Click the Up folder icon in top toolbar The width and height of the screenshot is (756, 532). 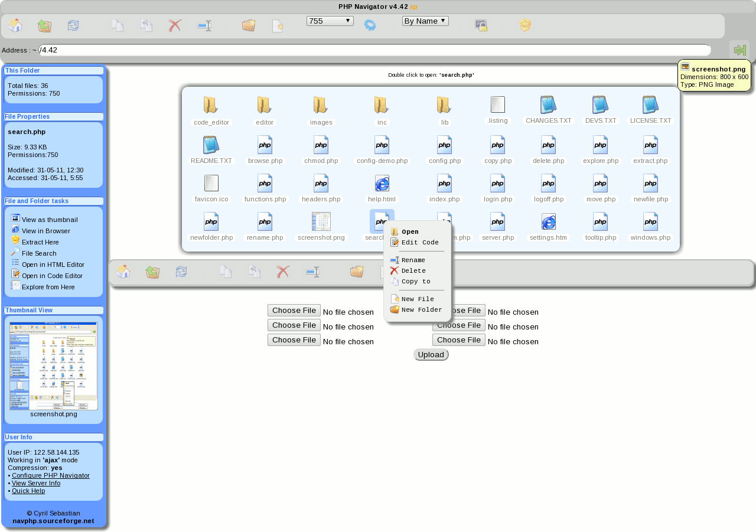point(44,25)
